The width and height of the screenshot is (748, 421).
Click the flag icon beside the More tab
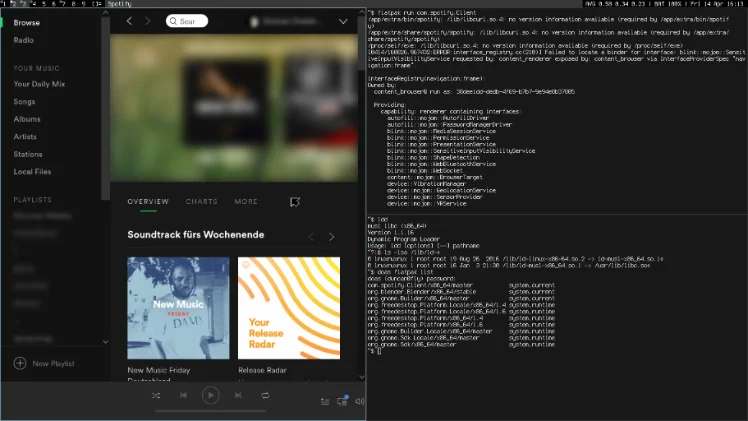click(295, 202)
